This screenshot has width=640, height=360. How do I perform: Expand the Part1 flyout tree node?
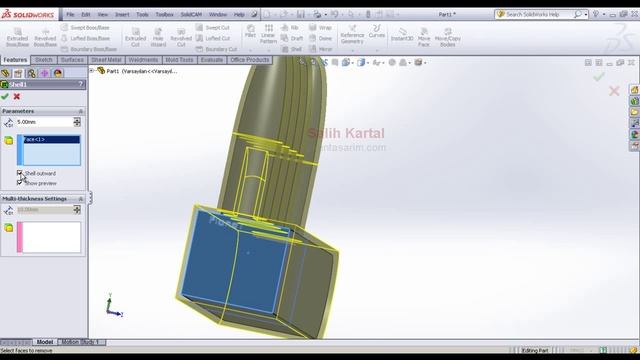tap(92, 71)
